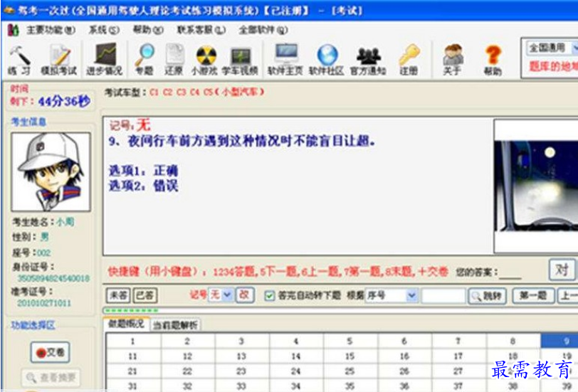Go to 第一题 first question
The height and width of the screenshot is (392, 578).
tap(533, 295)
